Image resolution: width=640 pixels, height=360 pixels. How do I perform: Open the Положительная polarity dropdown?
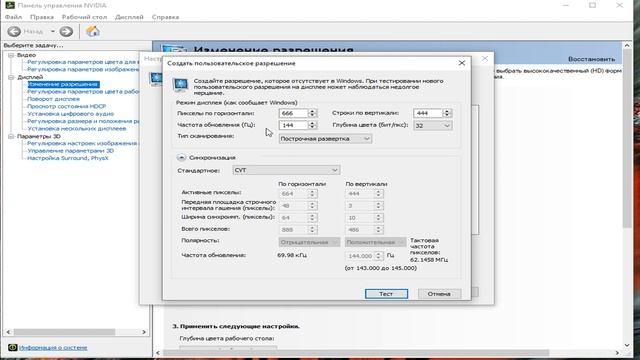[x=376, y=242]
